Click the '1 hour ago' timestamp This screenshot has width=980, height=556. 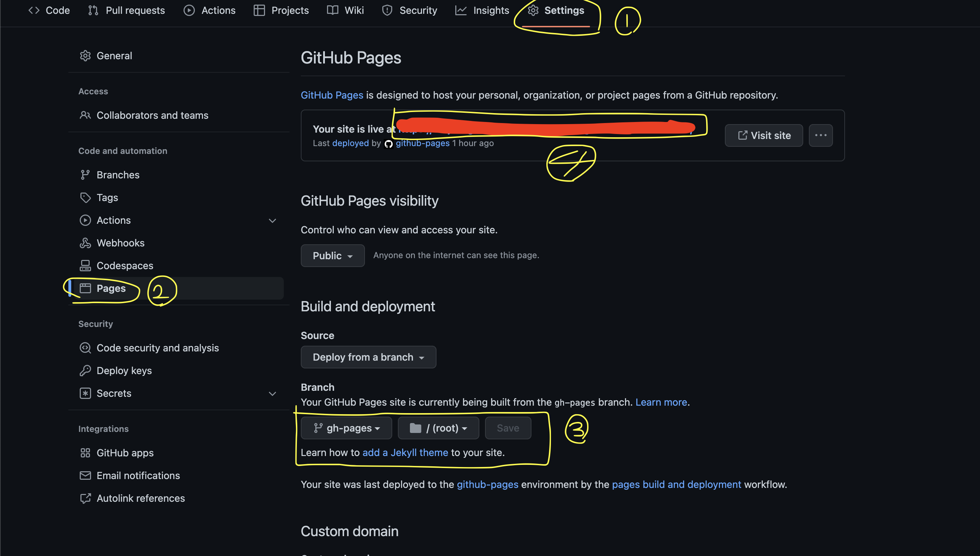(x=473, y=143)
